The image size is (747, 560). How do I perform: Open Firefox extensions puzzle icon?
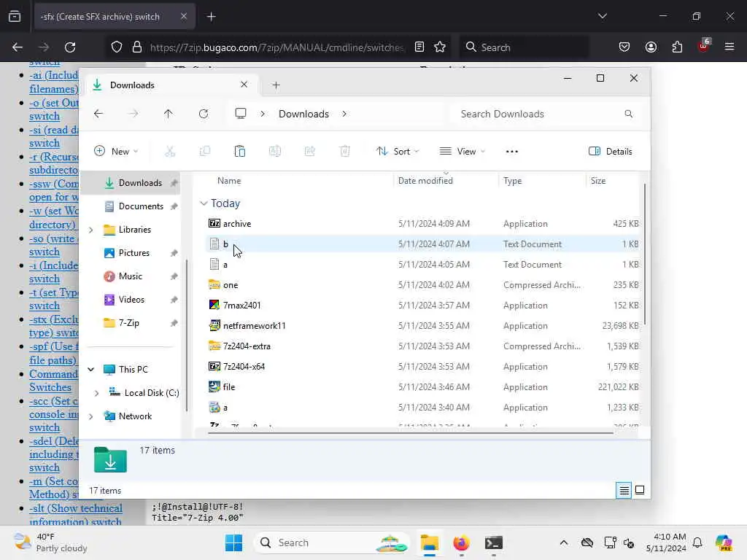click(x=677, y=47)
